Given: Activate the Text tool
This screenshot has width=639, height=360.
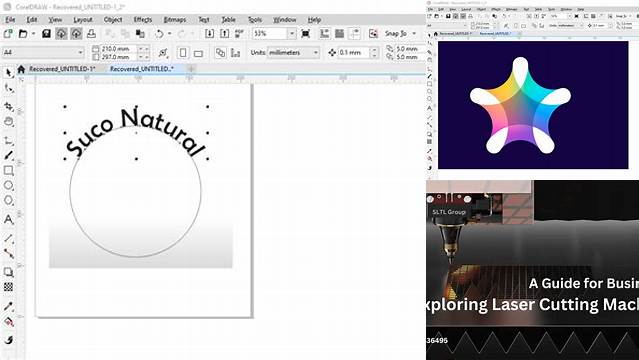Looking at the screenshot, I should 9,220.
